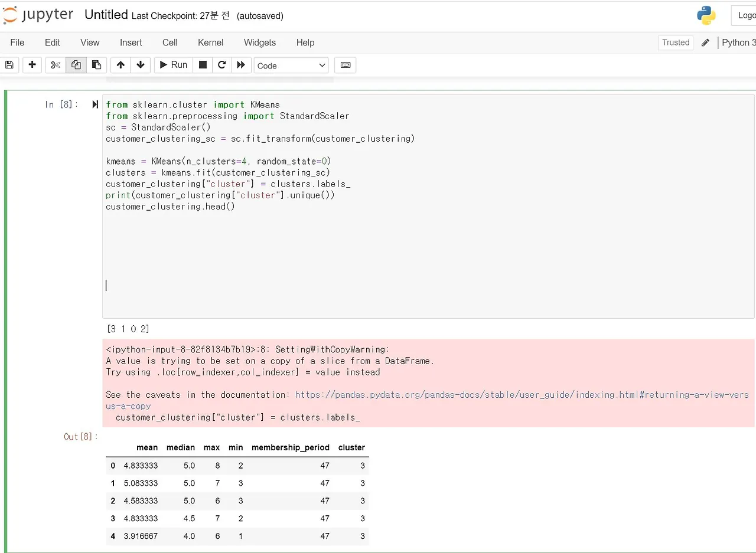Click the SettingWithCopyWarning text line
This screenshot has height=553, width=756.
(247, 349)
